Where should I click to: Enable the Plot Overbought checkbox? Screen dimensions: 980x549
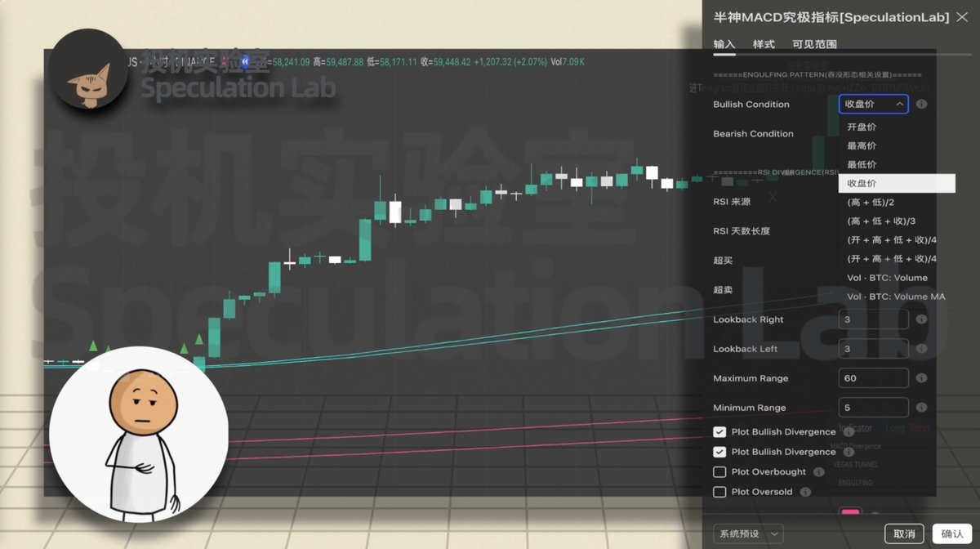tap(719, 472)
